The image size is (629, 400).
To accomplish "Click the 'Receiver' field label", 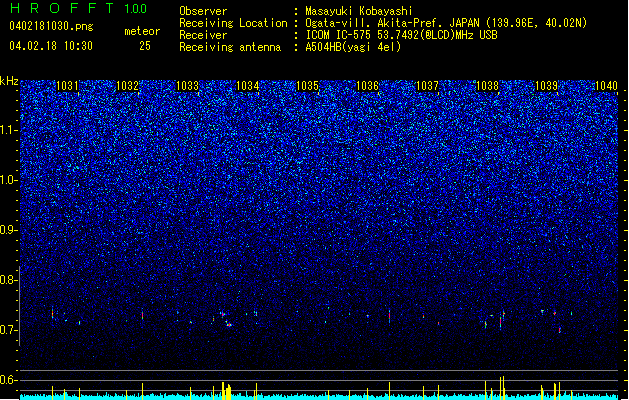I will point(203,35).
